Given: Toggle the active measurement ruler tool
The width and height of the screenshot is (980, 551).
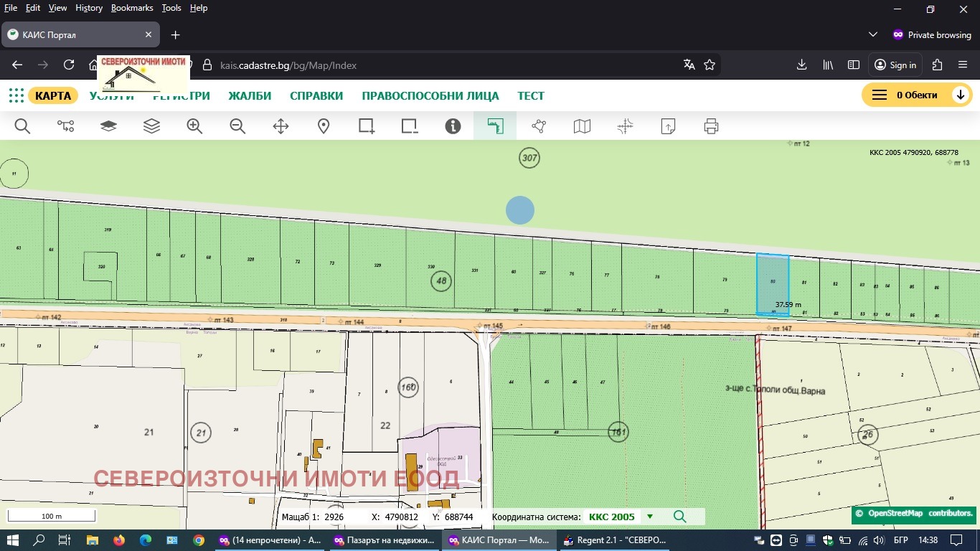Looking at the screenshot, I should click(x=495, y=126).
